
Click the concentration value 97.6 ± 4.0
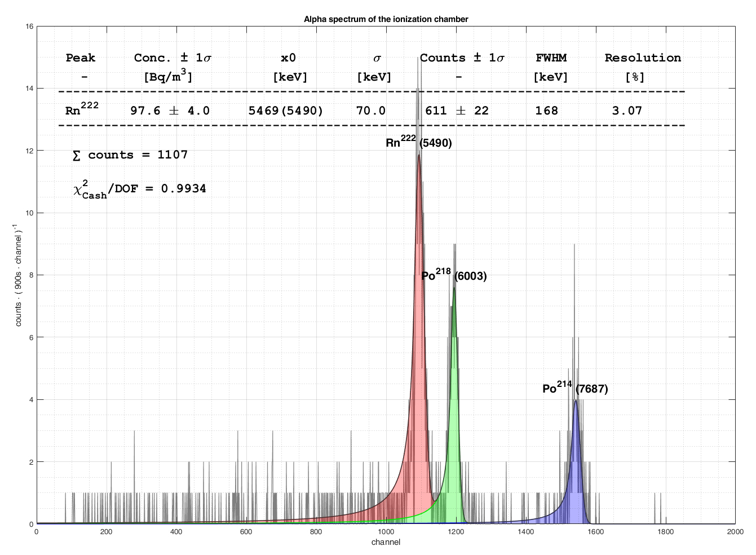pos(170,111)
